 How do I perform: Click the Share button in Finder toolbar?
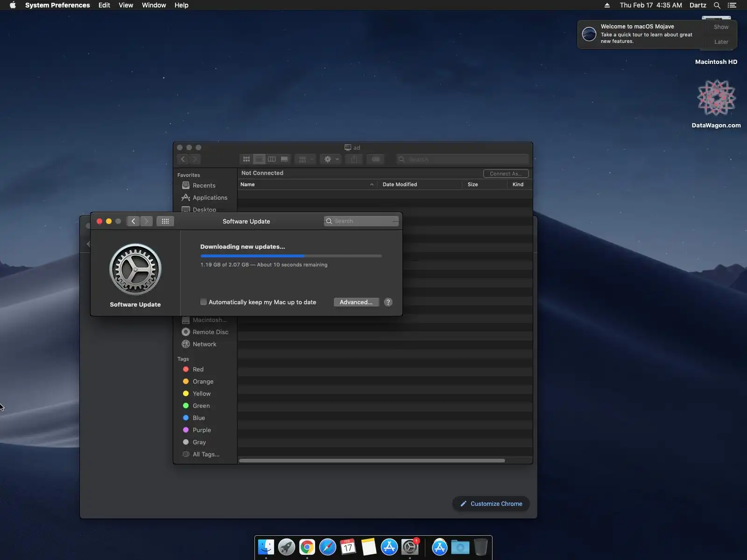354,159
